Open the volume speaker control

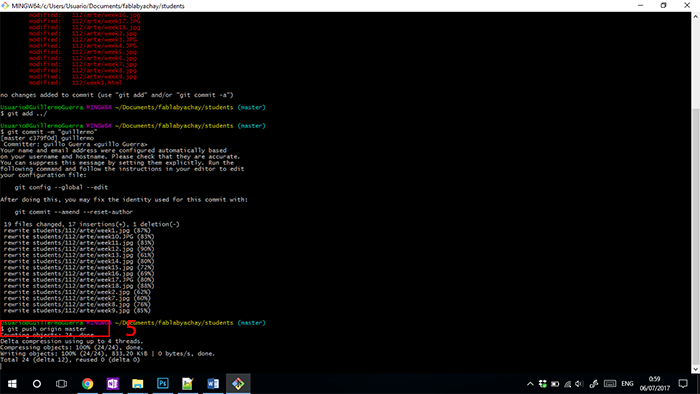click(x=579, y=384)
